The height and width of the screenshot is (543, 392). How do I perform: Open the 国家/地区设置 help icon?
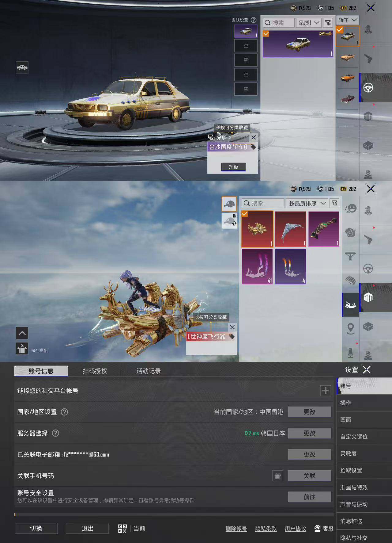pos(64,412)
